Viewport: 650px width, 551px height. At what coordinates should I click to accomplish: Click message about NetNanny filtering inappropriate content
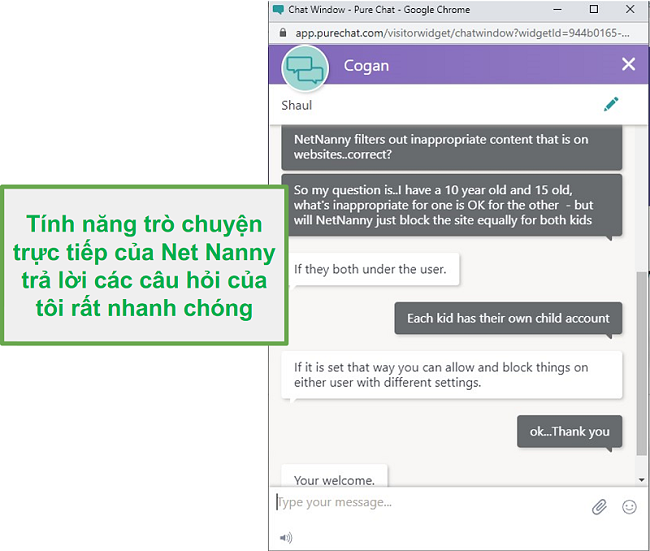[452, 147]
